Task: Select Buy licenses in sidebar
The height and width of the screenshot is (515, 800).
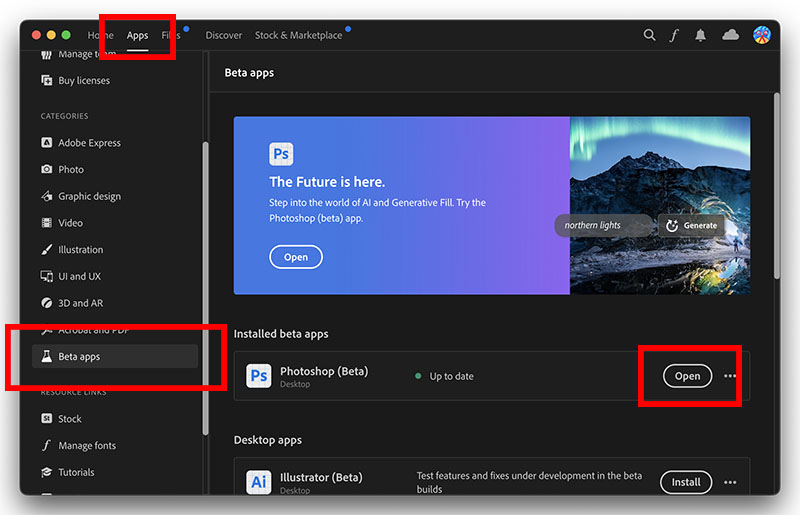Action: click(84, 80)
